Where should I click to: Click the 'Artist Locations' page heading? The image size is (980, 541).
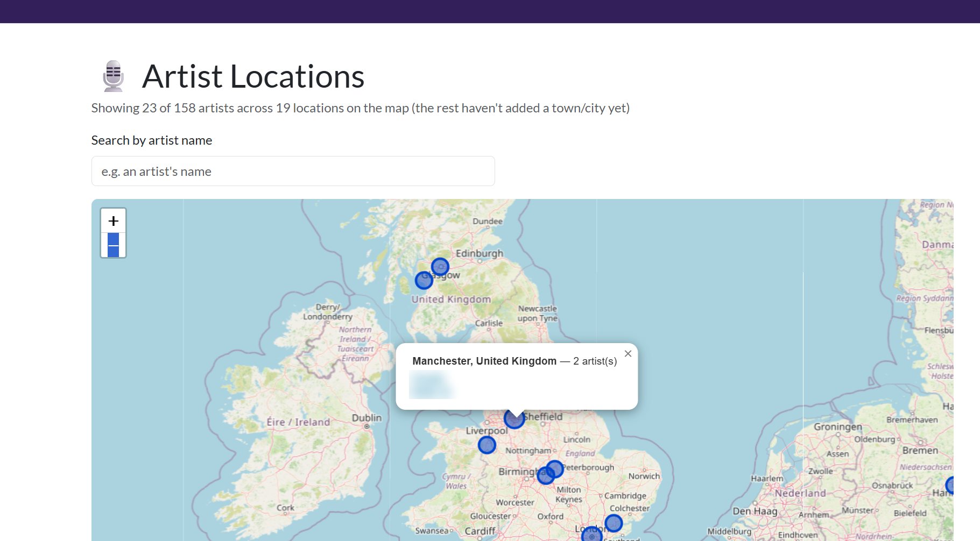pos(253,76)
